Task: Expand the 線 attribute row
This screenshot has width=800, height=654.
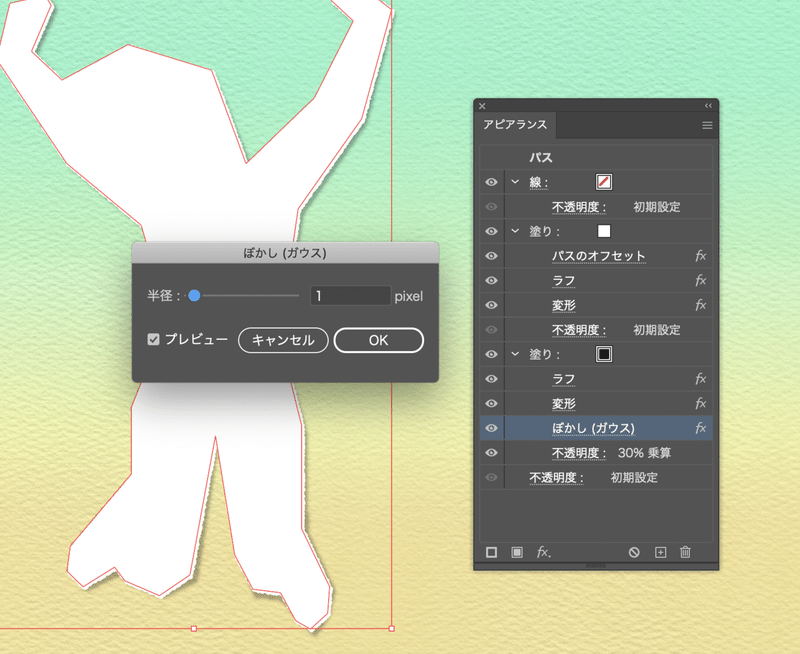Action: pyautogui.click(x=514, y=182)
